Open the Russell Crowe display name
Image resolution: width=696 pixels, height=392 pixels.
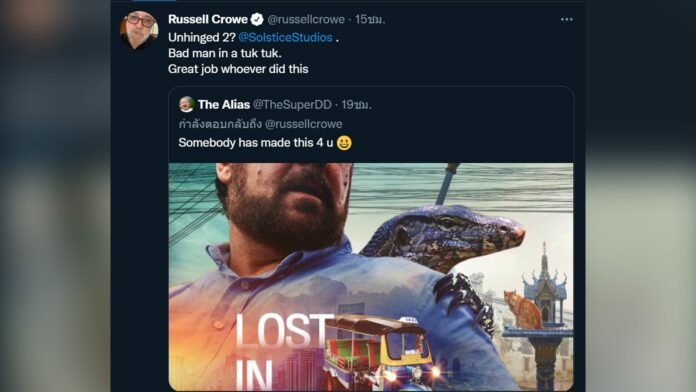click(x=208, y=20)
